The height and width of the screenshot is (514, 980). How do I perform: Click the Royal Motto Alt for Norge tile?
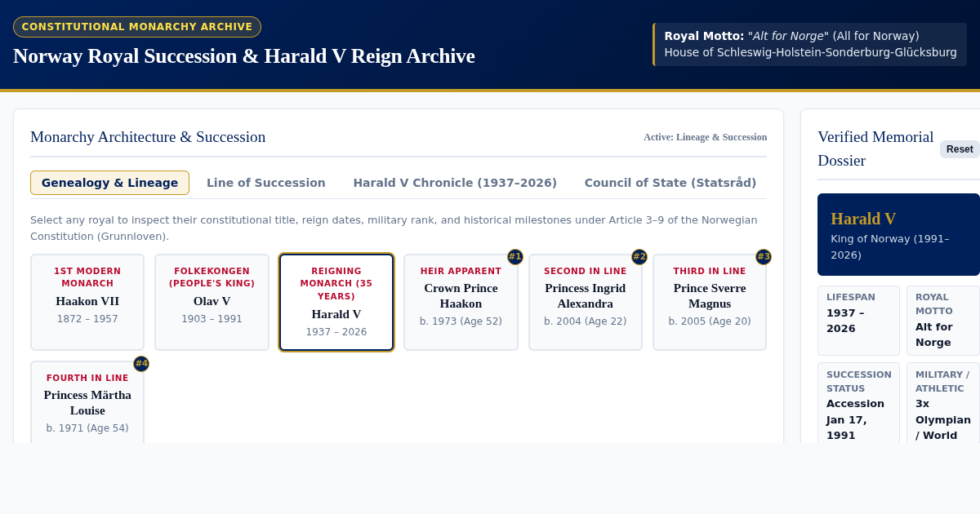(x=943, y=321)
